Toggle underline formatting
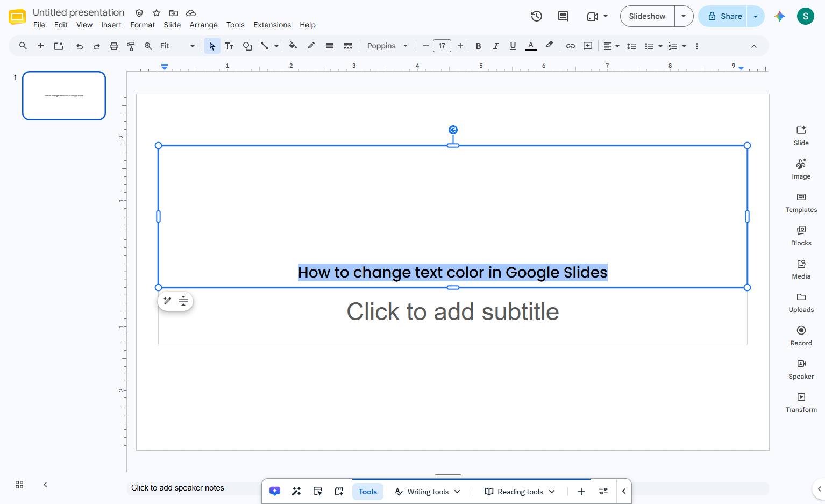 (513, 46)
